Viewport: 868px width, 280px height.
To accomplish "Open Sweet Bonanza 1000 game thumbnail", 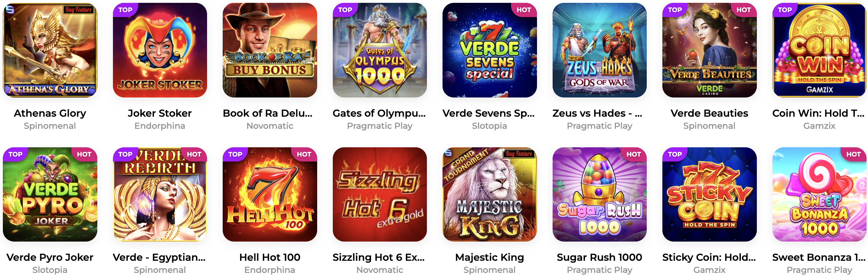I will tap(819, 194).
